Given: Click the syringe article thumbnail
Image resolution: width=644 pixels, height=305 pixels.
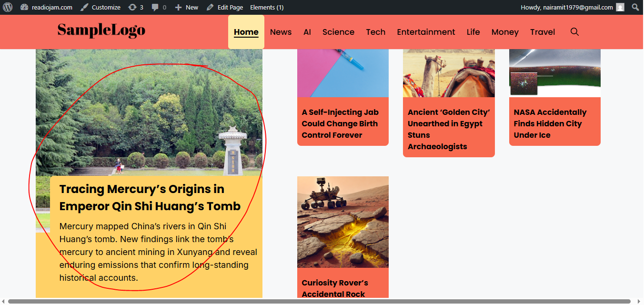Looking at the screenshot, I should (343, 73).
